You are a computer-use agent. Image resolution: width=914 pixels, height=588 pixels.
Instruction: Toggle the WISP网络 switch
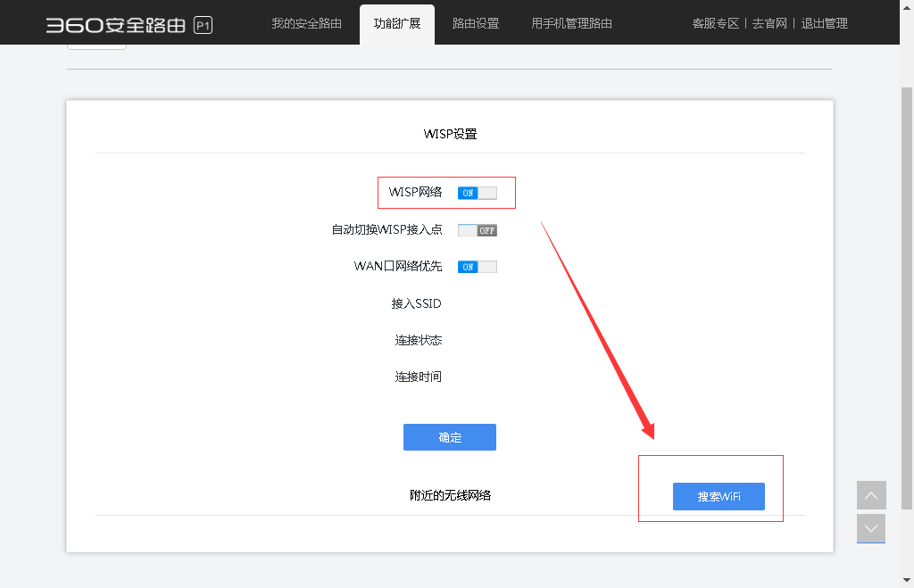click(x=478, y=193)
